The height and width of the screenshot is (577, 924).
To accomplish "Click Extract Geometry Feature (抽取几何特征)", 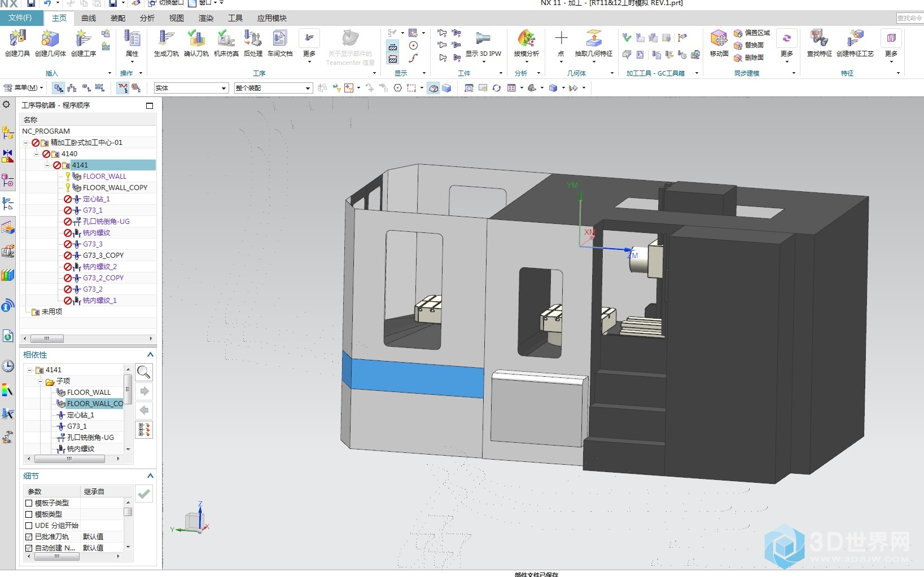I will pos(594,43).
